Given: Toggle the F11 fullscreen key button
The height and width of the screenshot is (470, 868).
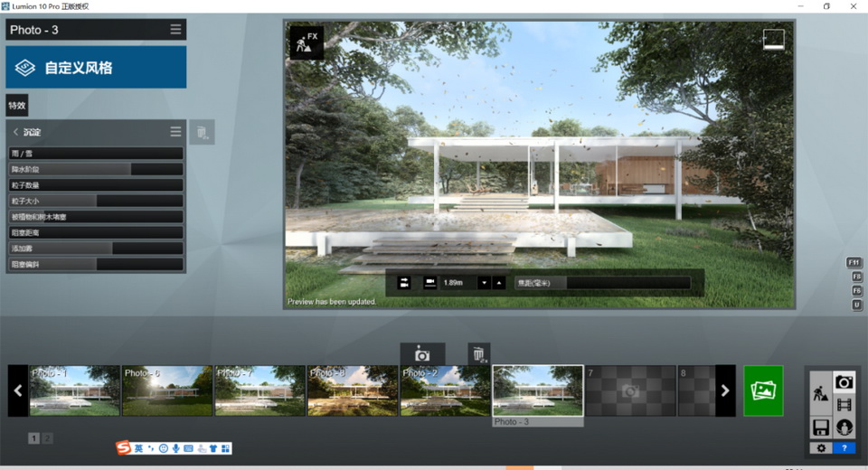Looking at the screenshot, I should point(854,262).
